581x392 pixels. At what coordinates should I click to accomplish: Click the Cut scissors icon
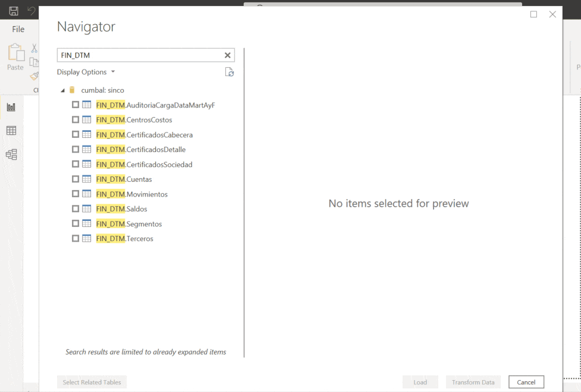point(34,48)
